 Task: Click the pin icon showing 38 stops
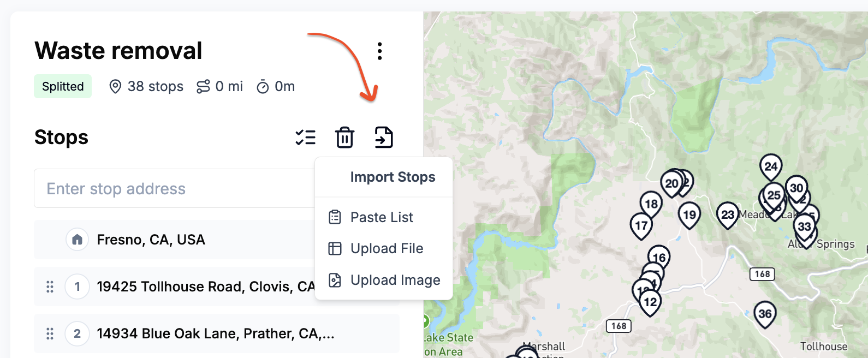(x=115, y=86)
